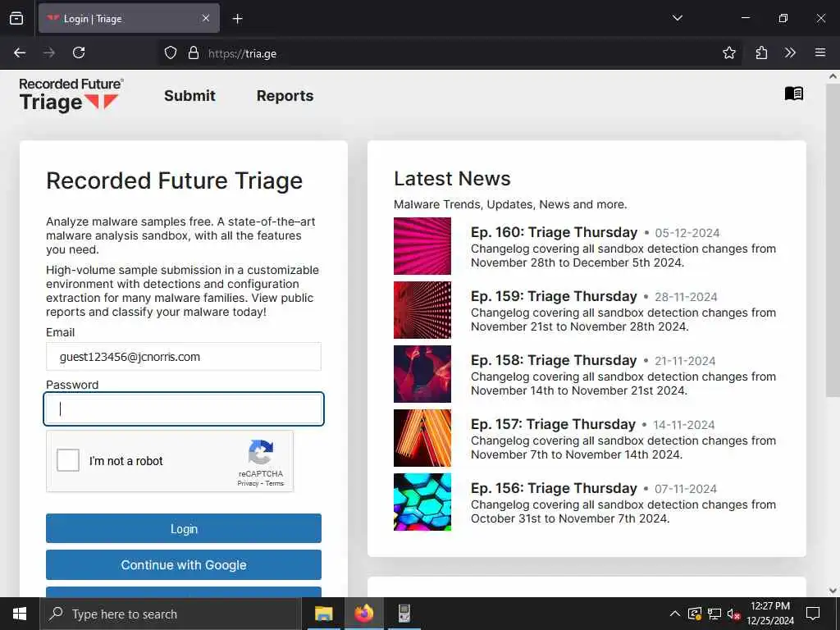This screenshot has height=630, width=840.
Task: Open Ep. 156: Triage Thursday article
Action: pyautogui.click(x=554, y=488)
